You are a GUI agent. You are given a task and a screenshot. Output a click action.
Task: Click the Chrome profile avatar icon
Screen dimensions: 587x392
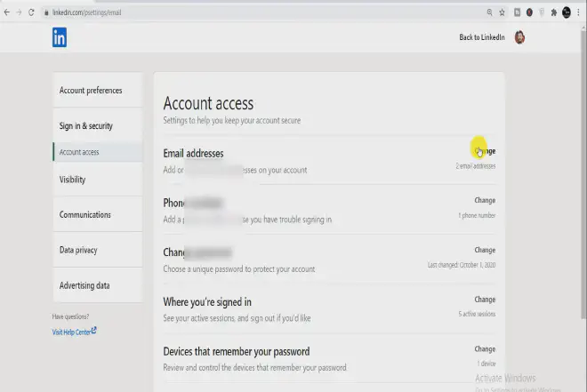(567, 12)
